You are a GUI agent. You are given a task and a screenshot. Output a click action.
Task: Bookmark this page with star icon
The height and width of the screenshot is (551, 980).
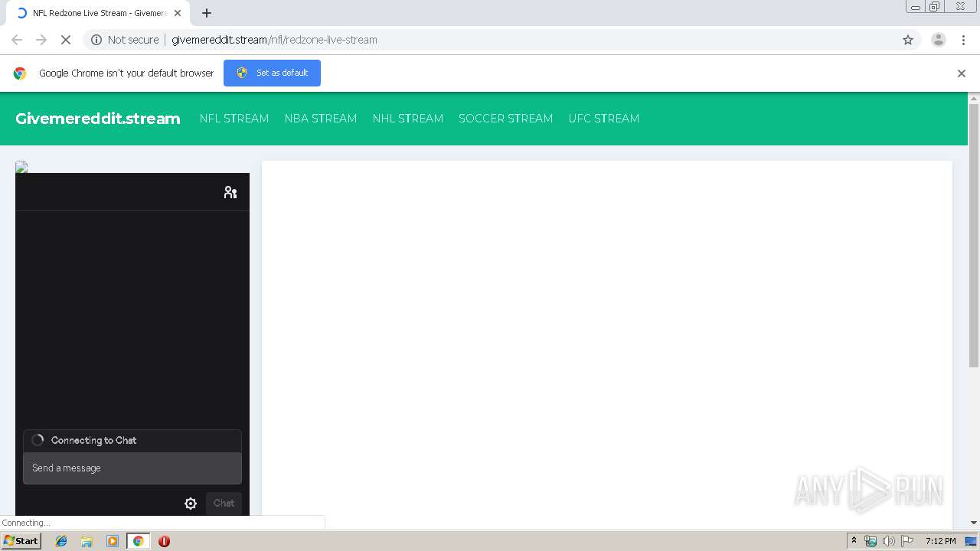(908, 40)
